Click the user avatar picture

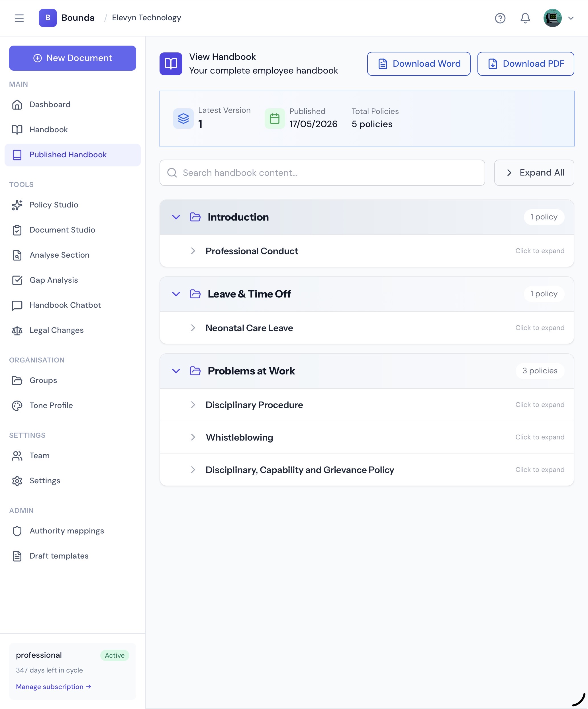click(552, 18)
